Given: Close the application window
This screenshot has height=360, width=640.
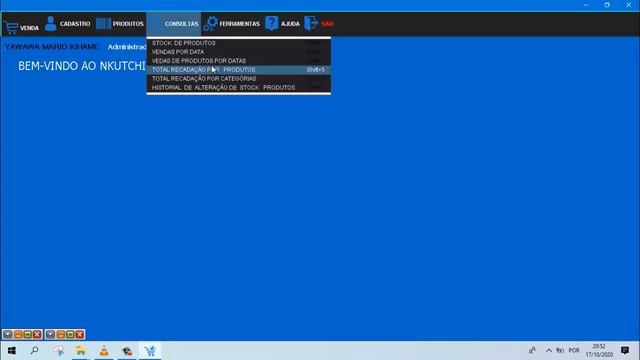Looking at the screenshot, I should click(x=629, y=5).
